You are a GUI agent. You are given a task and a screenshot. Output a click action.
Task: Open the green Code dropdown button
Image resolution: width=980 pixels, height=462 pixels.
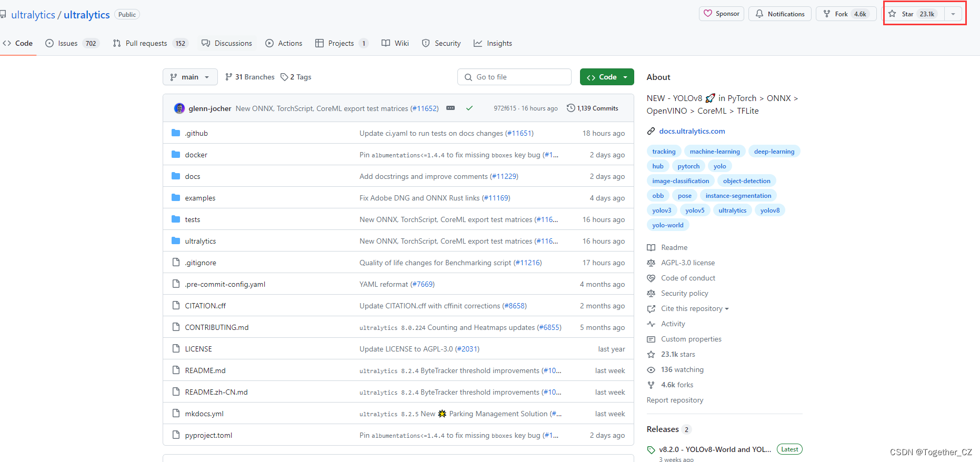(607, 77)
